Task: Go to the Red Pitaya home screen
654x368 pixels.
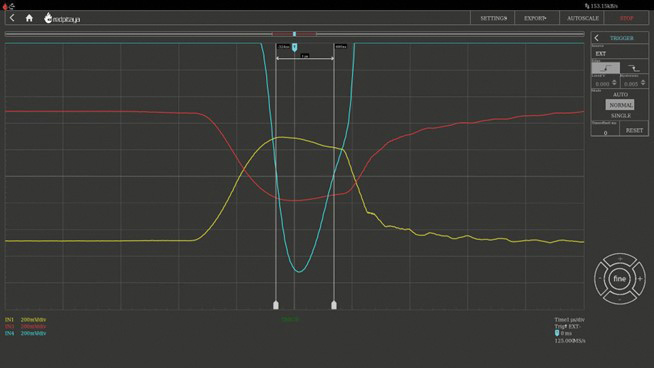Action: [29, 18]
